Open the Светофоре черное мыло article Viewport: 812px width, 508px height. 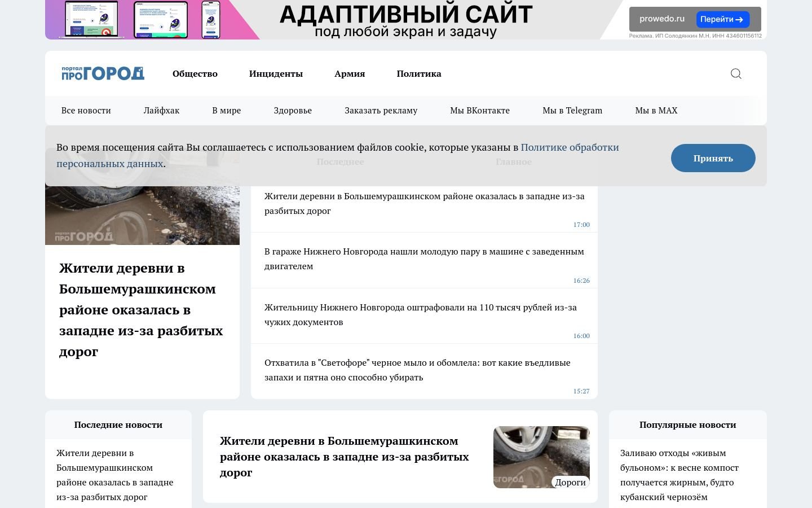[417, 370]
